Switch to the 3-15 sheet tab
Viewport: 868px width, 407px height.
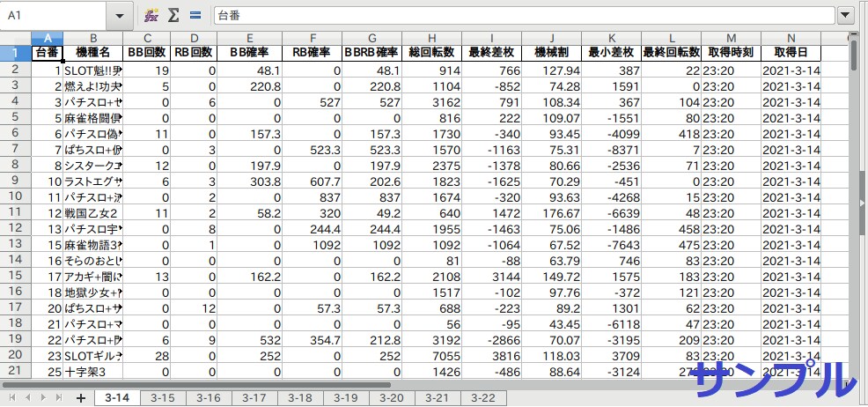(163, 397)
